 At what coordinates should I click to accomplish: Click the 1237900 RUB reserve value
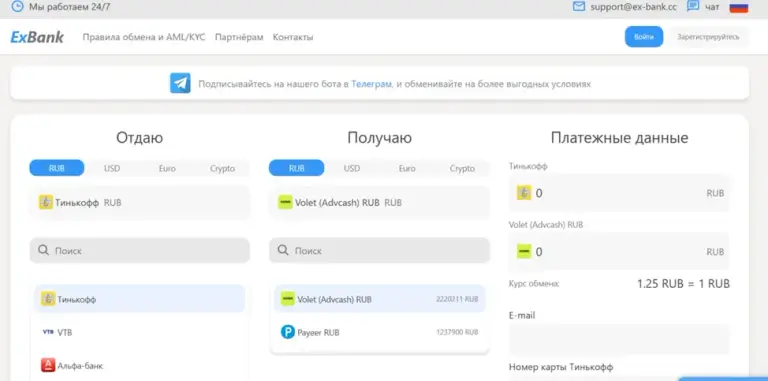pos(457,332)
